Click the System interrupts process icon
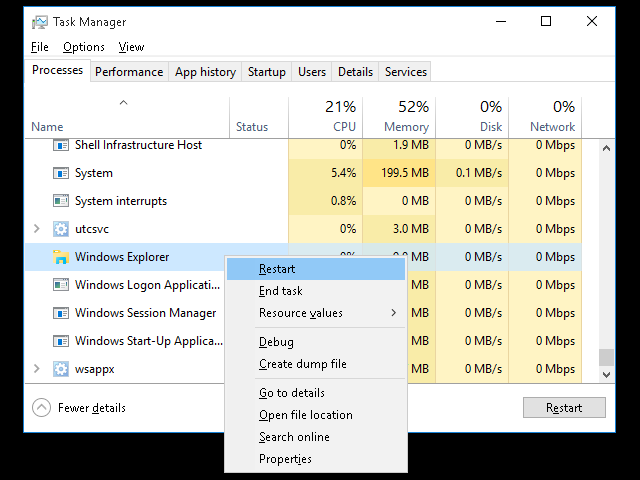Screen dimensions: 640x480 point(61,201)
